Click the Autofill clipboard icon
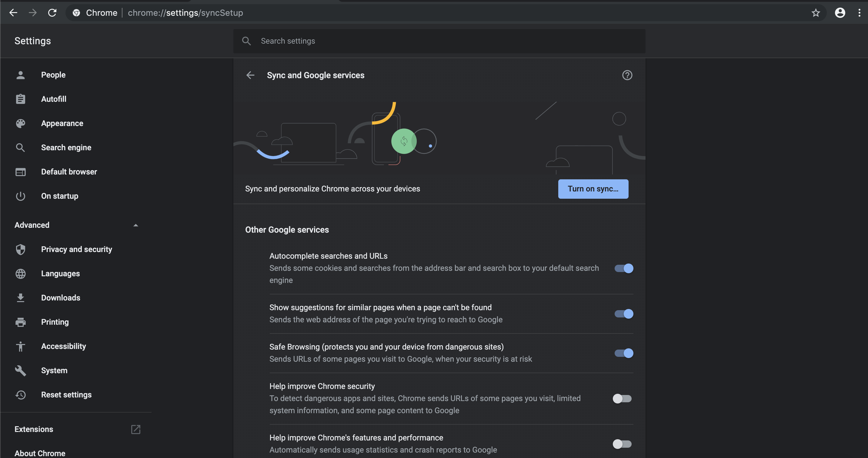The image size is (868, 458). tap(21, 99)
